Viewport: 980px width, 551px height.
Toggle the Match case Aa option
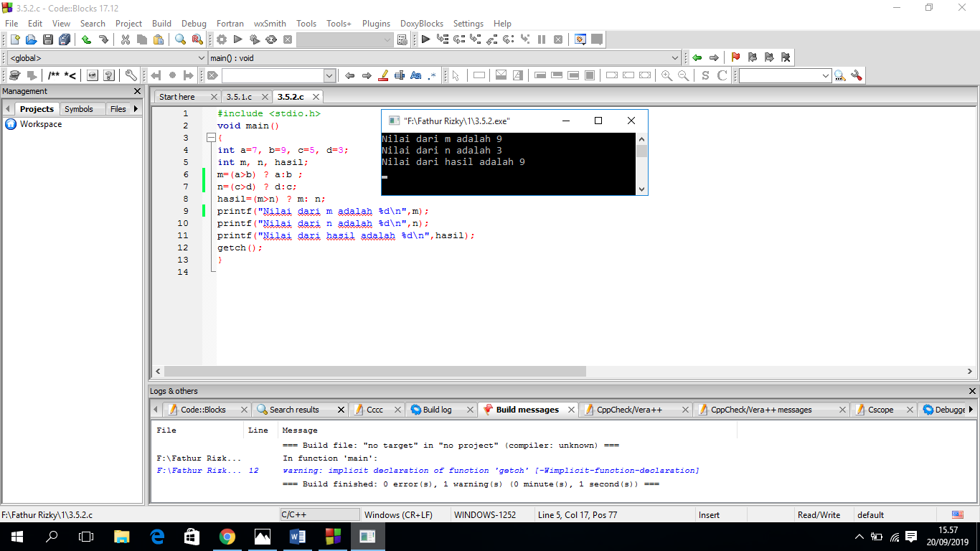coord(415,75)
